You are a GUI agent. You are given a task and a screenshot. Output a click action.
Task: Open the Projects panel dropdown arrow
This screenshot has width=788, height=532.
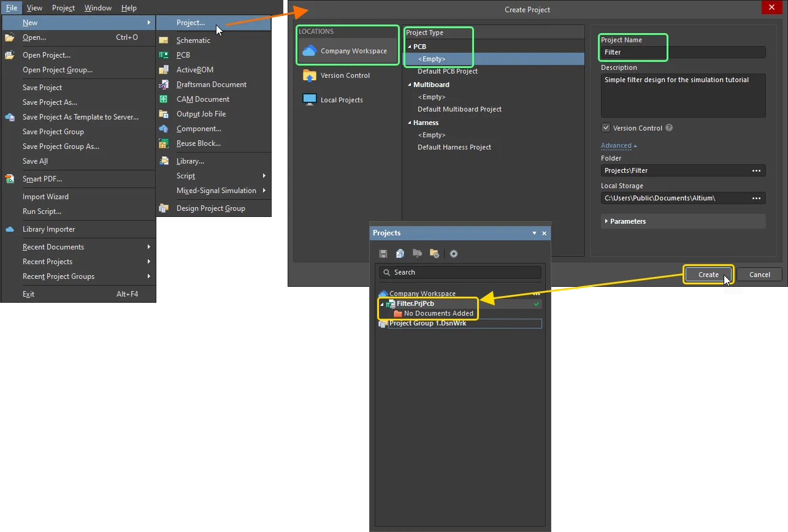(x=534, y=234)
